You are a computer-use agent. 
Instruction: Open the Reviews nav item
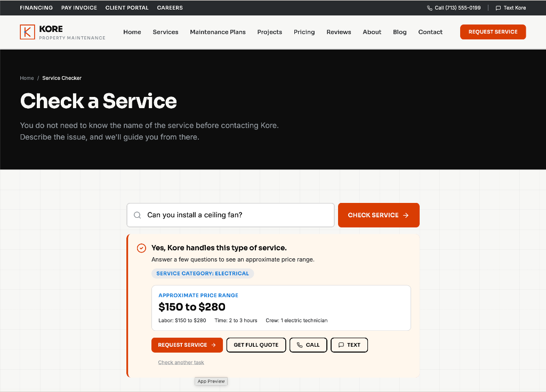(x=339, y=32)
